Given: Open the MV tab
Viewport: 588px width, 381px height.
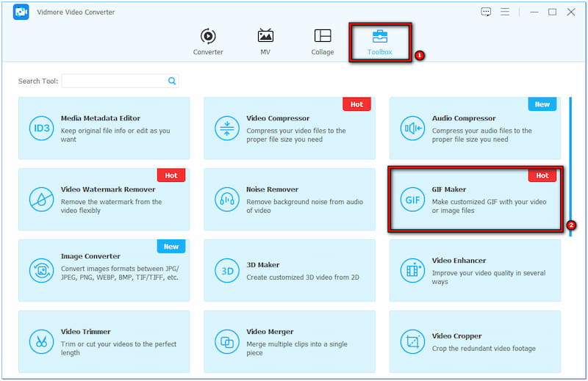Looking at the screenshot, I should [265, 42].
